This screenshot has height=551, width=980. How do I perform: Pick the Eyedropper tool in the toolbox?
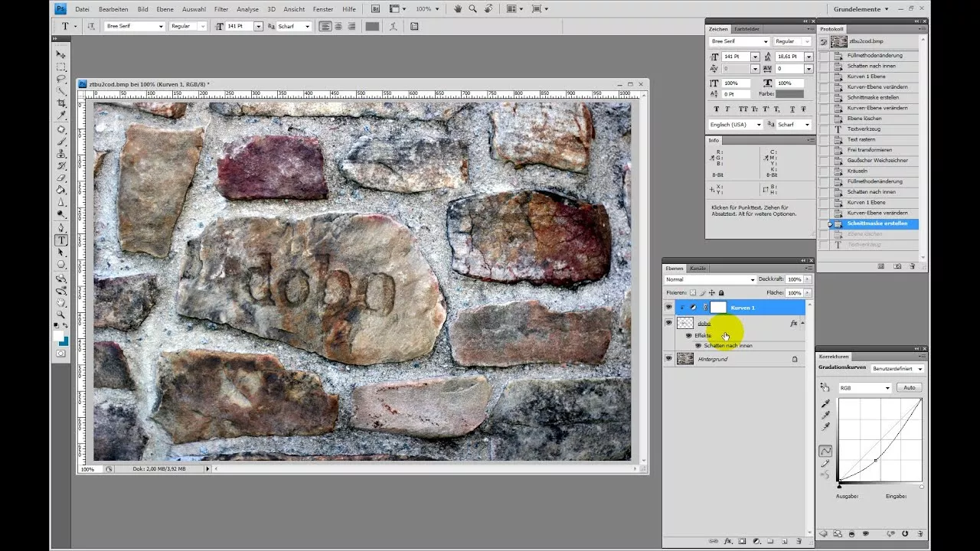[61, 116]
